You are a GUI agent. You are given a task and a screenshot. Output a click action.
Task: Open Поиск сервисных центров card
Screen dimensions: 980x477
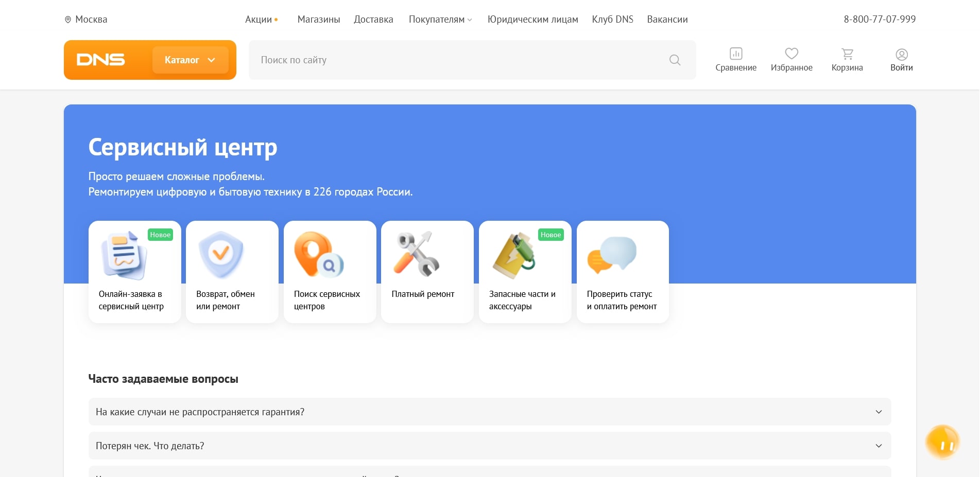pyautogui.click(x=330, y=272)
